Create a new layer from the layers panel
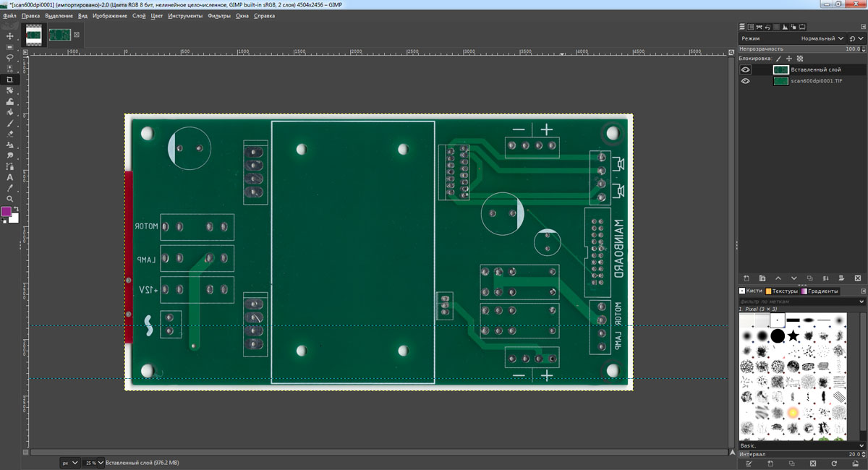868x470 pixels. 746,278
